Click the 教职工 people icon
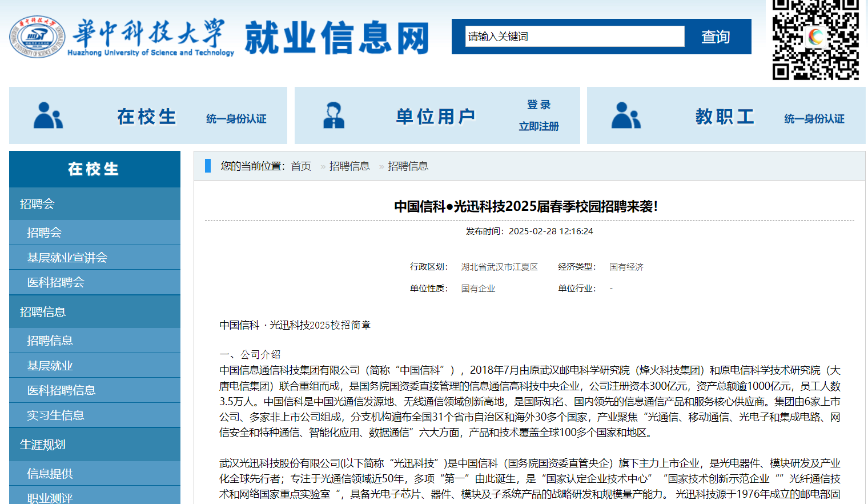The image size is (868, 504). click(x=626, y=115)
